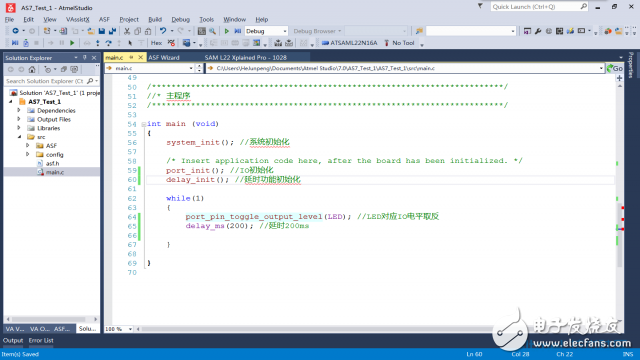Open the Error List panel tab
The width and height of the screenshot is (640, 360).
click(41, 340)
